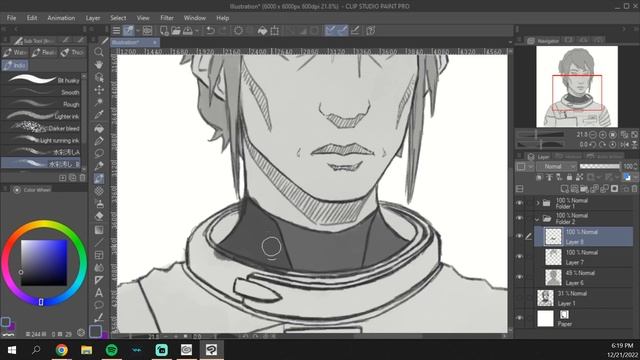Viewport: 640px width, 360px height.
Task: Select the Brush tool highlighted in the palette
Action: coord(99,179)
